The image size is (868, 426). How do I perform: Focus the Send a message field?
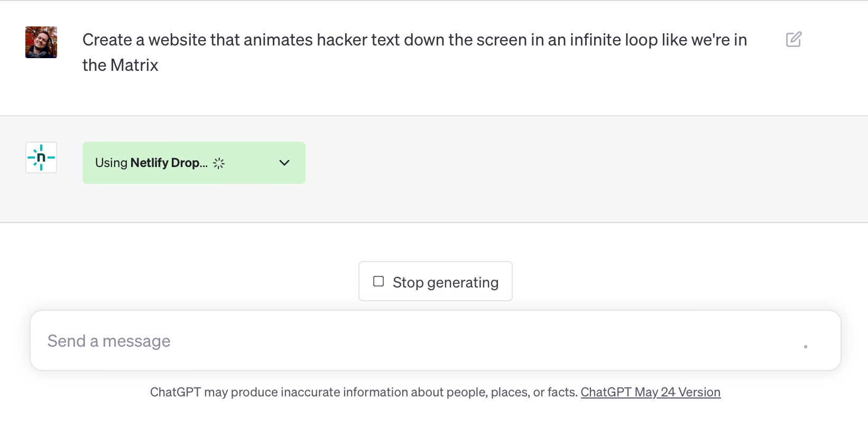[423, 341]
